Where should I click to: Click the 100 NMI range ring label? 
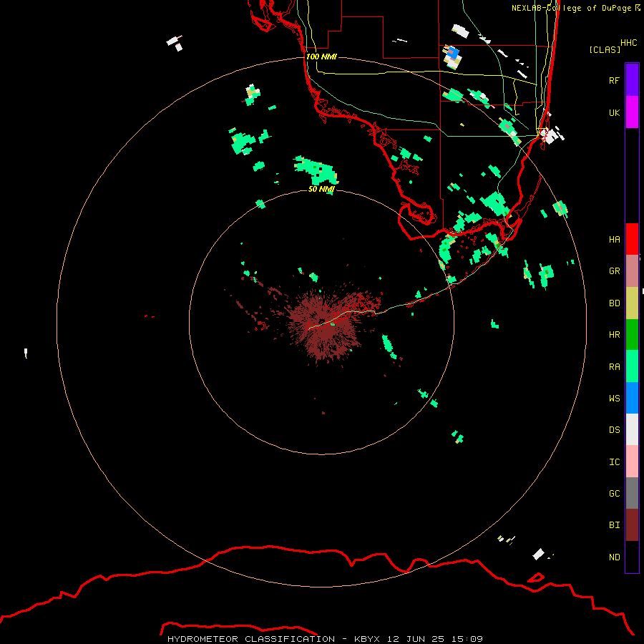321,57
